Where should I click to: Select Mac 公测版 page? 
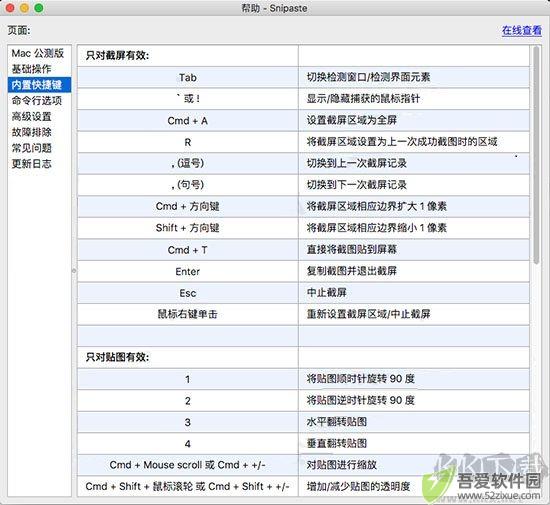tap(39, 53)
